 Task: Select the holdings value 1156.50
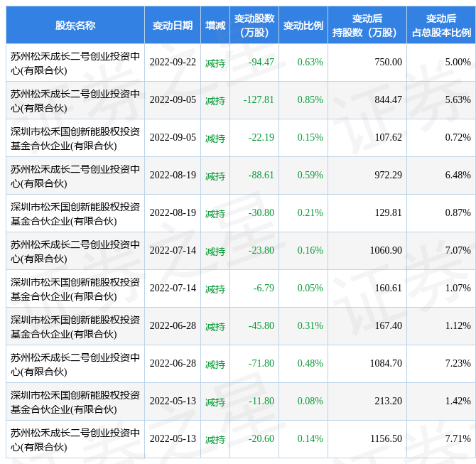point(386,439)
